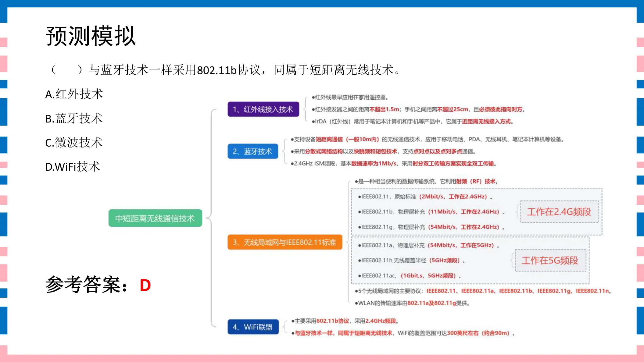Click the blue 2、蓝牙技术 node
644x362 pixels.
(253, 151)
